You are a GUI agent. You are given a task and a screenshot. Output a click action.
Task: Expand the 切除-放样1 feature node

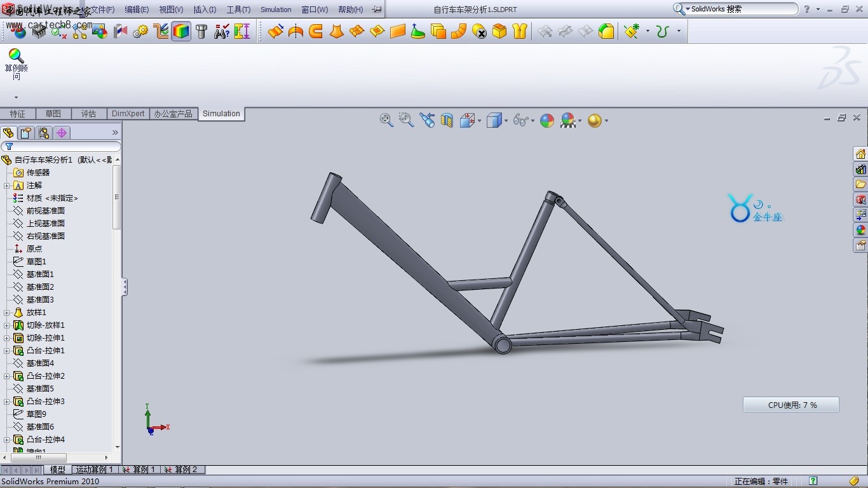coord(7,325)
